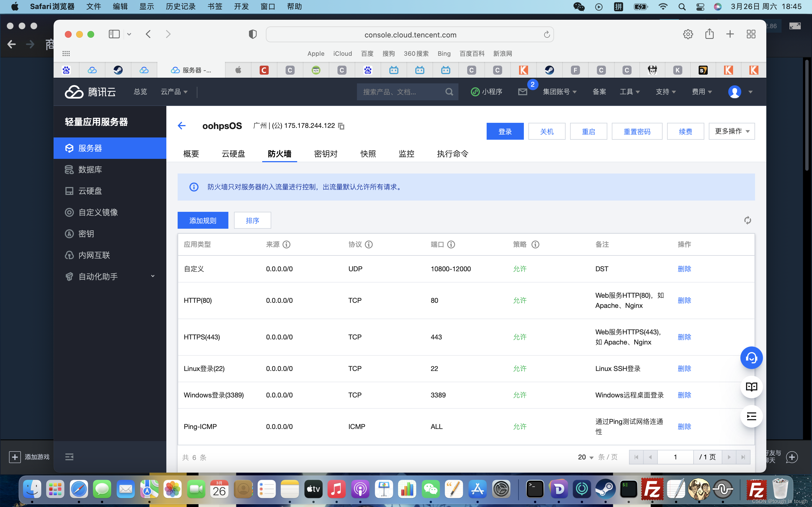The image size is (812, 507).
Task: Click the mail notification envelope icon
Action: click(522, 92)
